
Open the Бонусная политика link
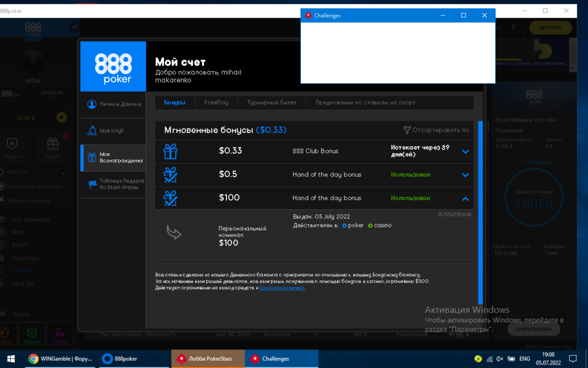coord(282,288)
